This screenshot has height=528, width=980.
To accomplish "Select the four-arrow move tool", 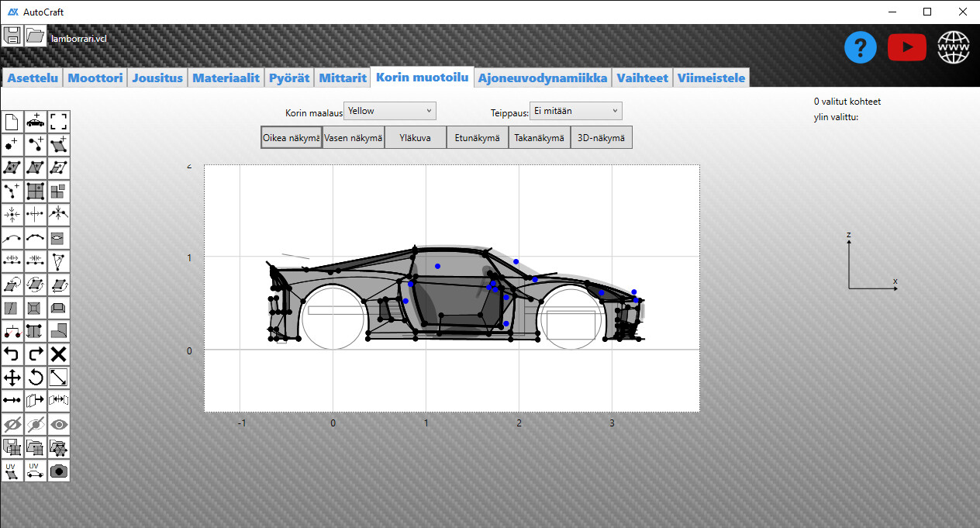I will coord(12,378).
